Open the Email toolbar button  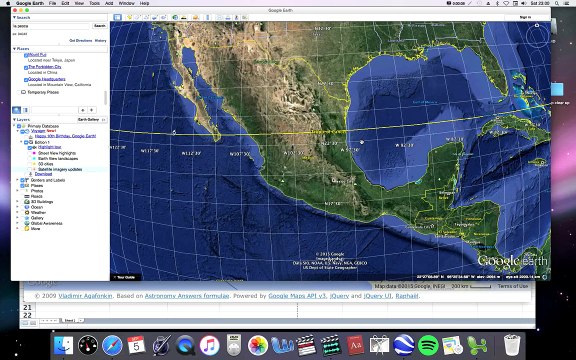[220, 17]
